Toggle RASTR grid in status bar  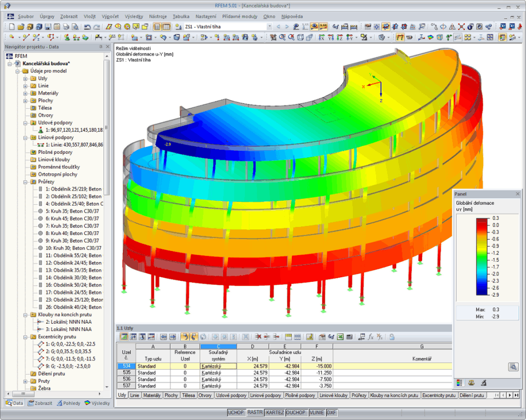(x=255, y=412)
